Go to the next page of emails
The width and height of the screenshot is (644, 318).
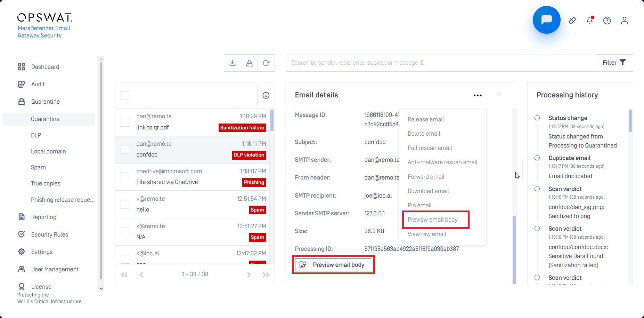pos(249,275)
